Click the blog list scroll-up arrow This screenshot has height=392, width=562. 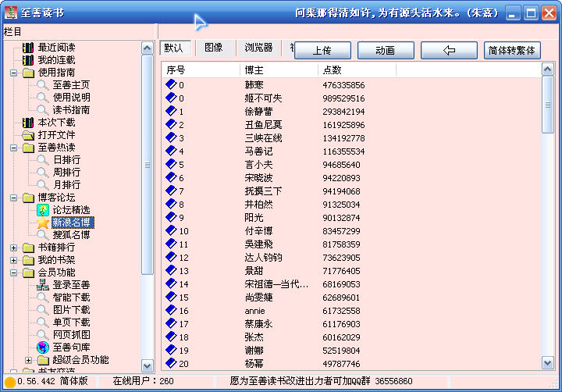click(x=547, y=69)
